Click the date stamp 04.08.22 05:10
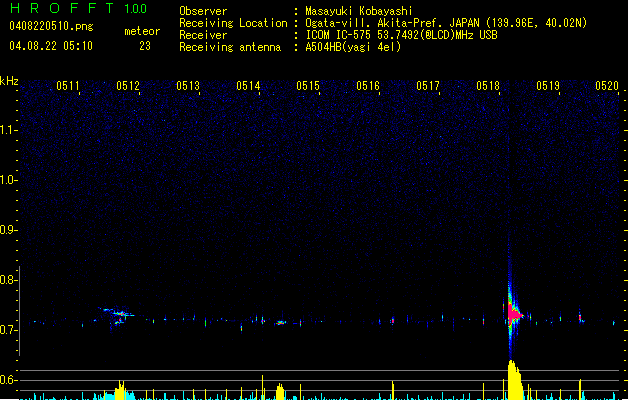This screenshot has height=400, width=629. coord(51,46)
